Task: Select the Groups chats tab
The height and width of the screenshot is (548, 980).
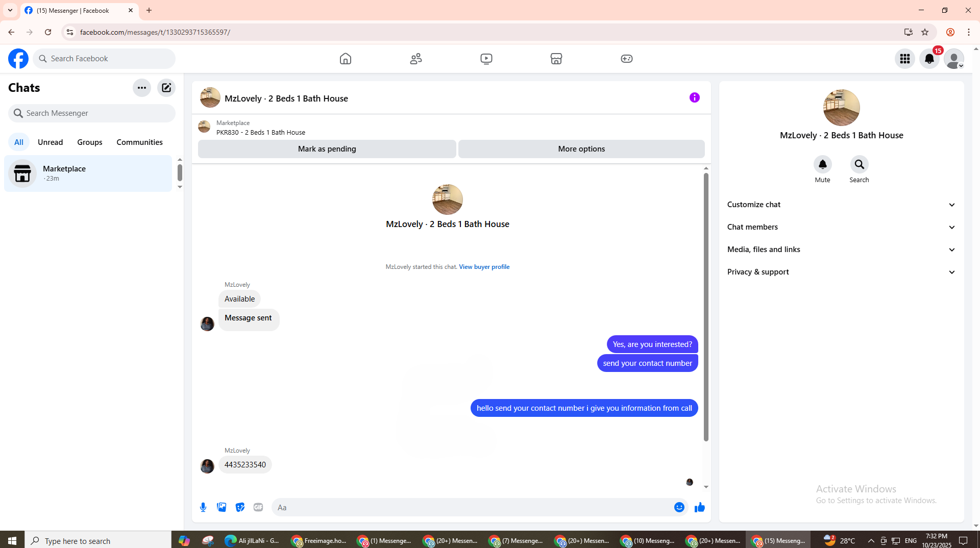Action: pos(90,142)
